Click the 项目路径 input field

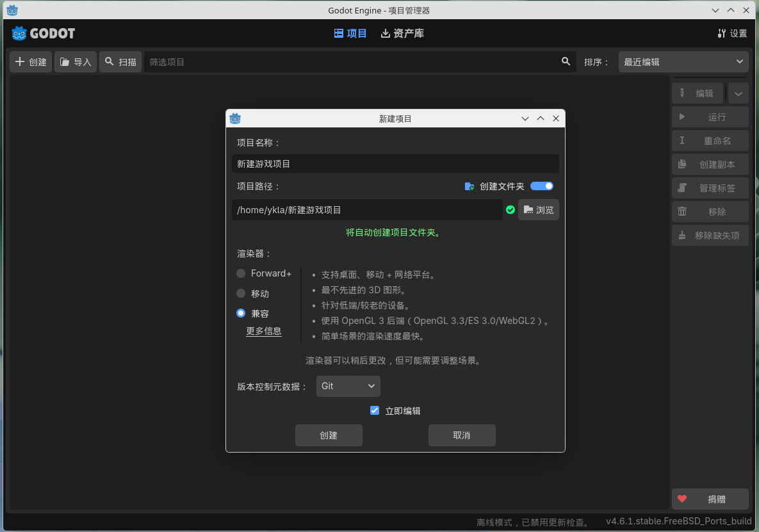pos(367,210)
